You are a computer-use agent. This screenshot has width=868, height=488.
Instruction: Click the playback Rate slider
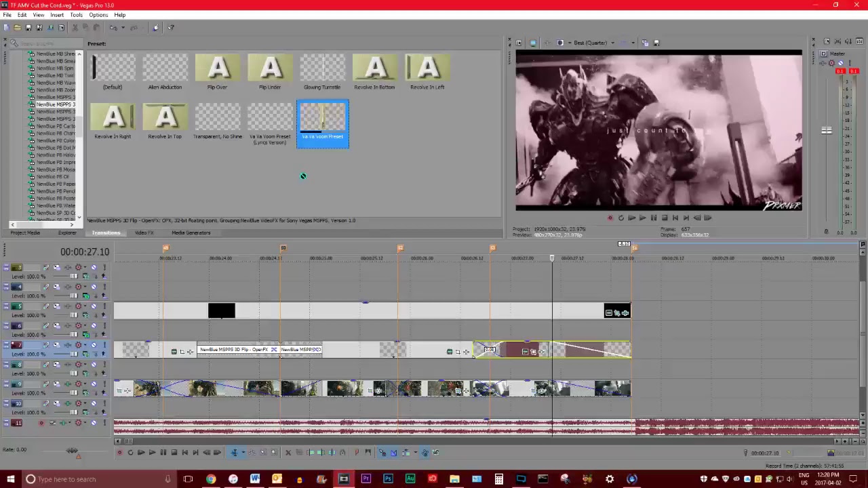click(x=72, y=450)
